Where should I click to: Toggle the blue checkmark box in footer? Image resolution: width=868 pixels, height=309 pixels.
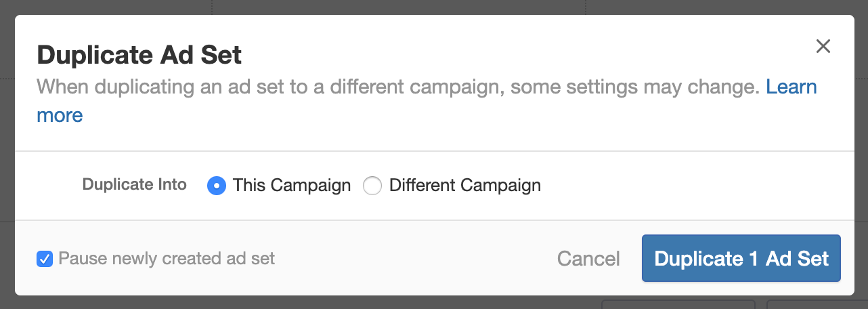tap(45, 258)
